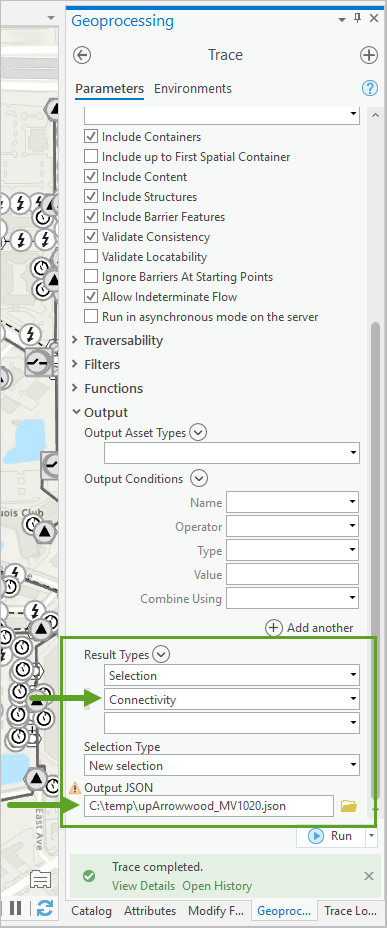Go back with the Geoprocessing back arrow
Screen dimensions: 387x928
click(82, 55)
